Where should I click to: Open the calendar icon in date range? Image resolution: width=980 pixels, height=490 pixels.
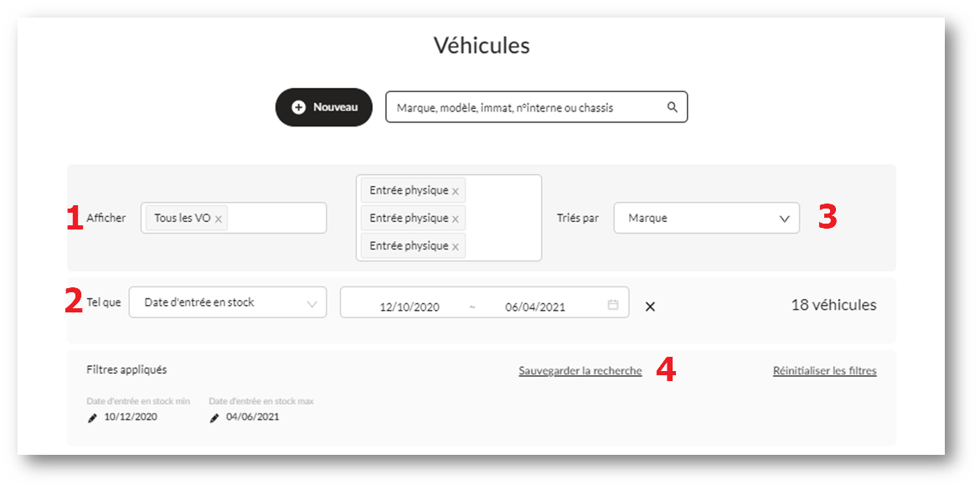613,305
